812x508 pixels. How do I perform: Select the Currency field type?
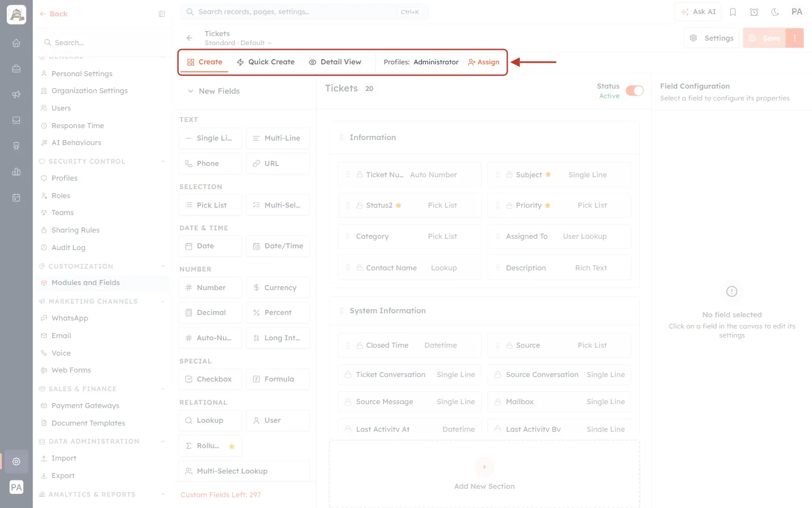point(278,287)
